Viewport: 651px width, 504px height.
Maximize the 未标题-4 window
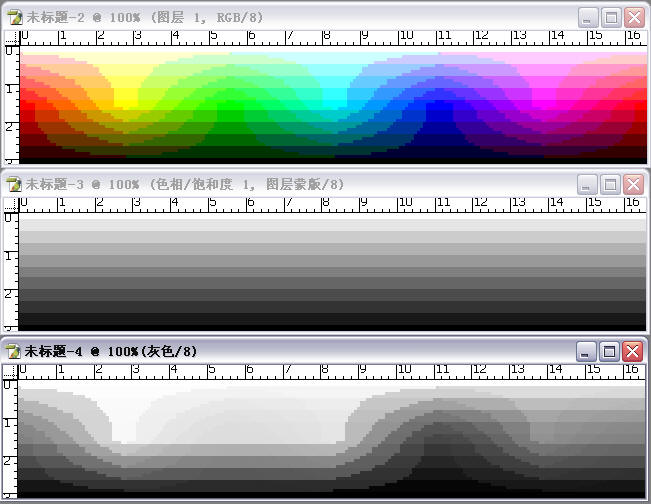pyautogui.click(x=609, y=352)
